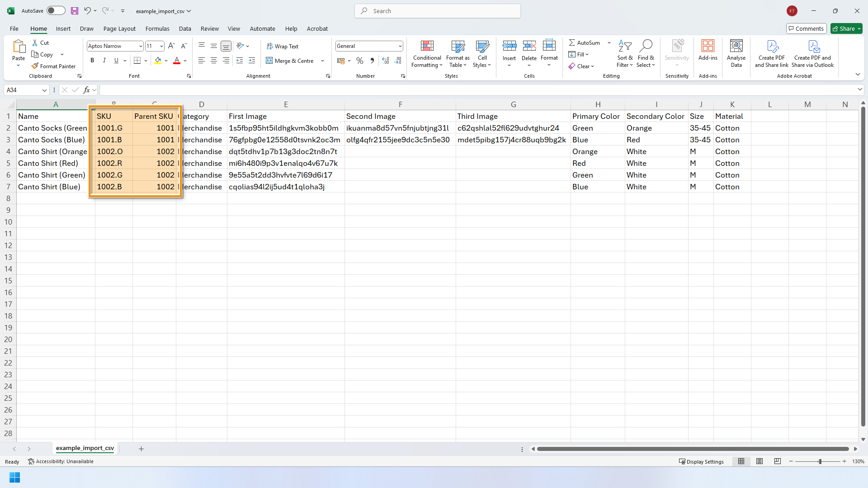Click the Share button

[x=846, y=28]
